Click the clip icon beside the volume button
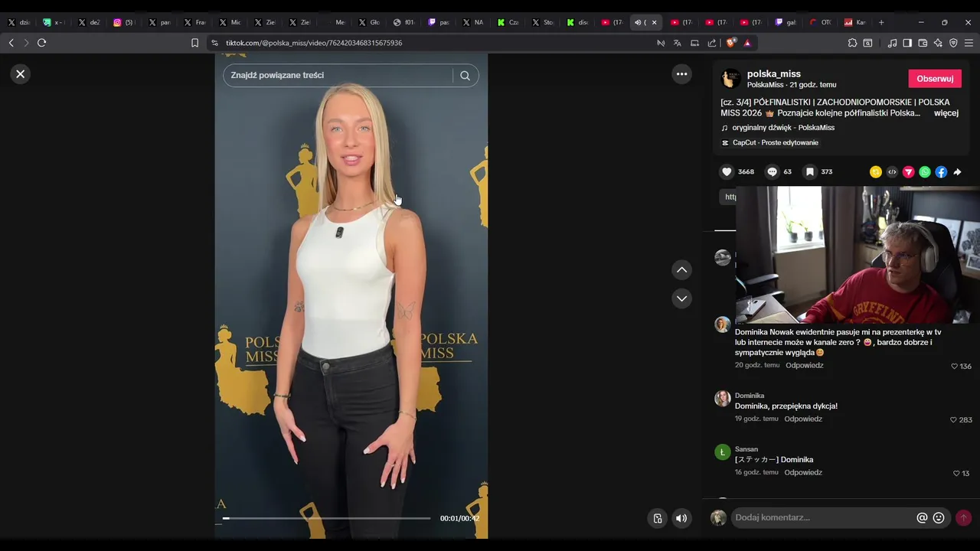This screenshot has width=980, height=551. [657, 518]
